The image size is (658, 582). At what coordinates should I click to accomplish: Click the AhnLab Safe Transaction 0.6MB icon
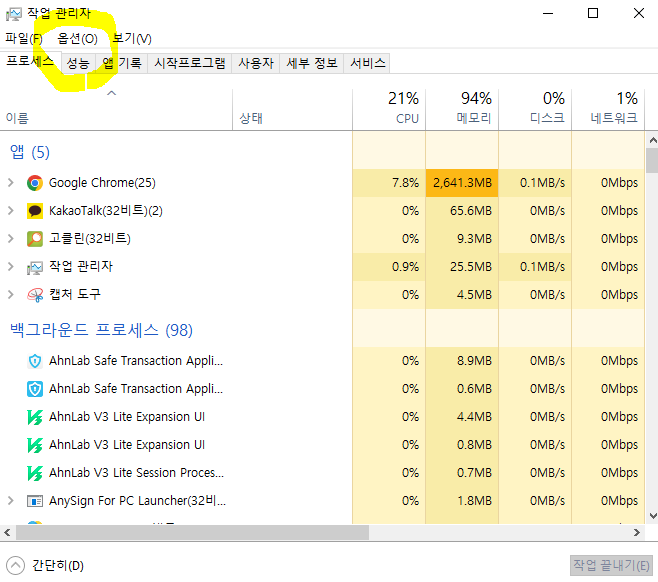pyautogui.click(x=35, y=389)
